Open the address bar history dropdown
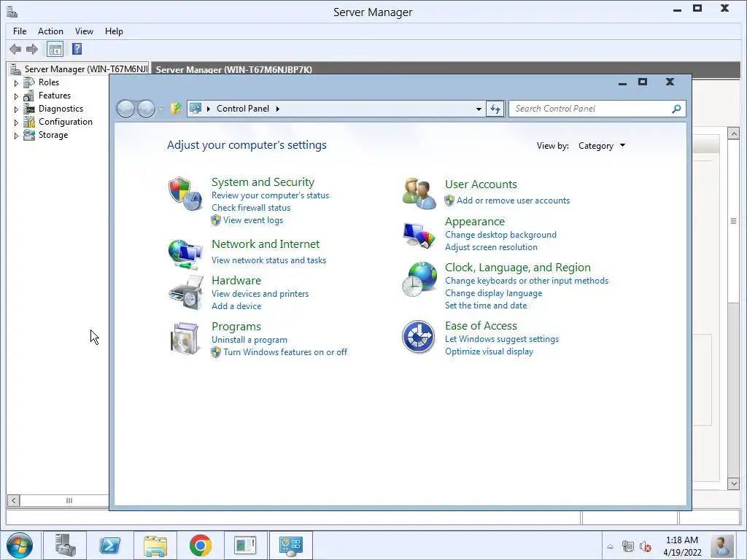Viewport: 747px width, 560px height. pos(479,109)
